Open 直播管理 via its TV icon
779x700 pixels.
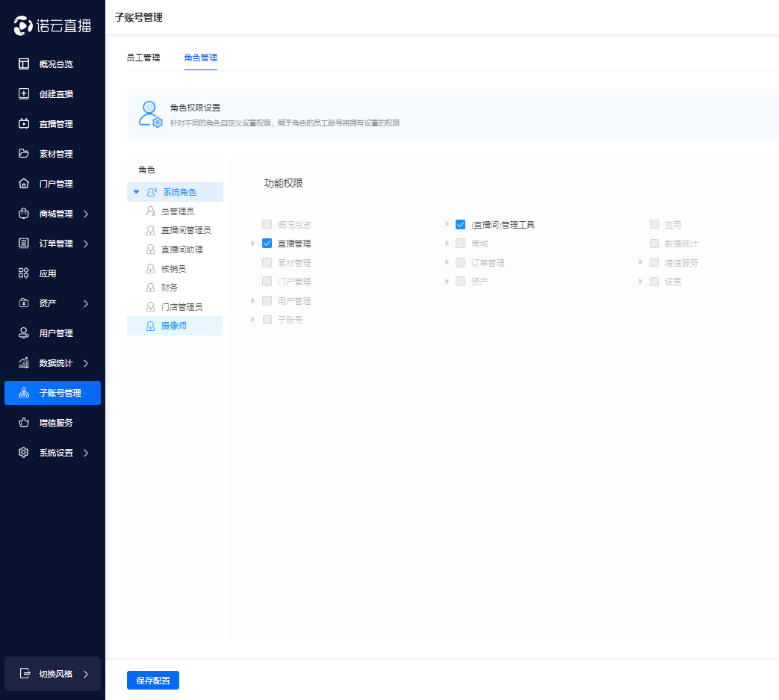coord(24,124)
